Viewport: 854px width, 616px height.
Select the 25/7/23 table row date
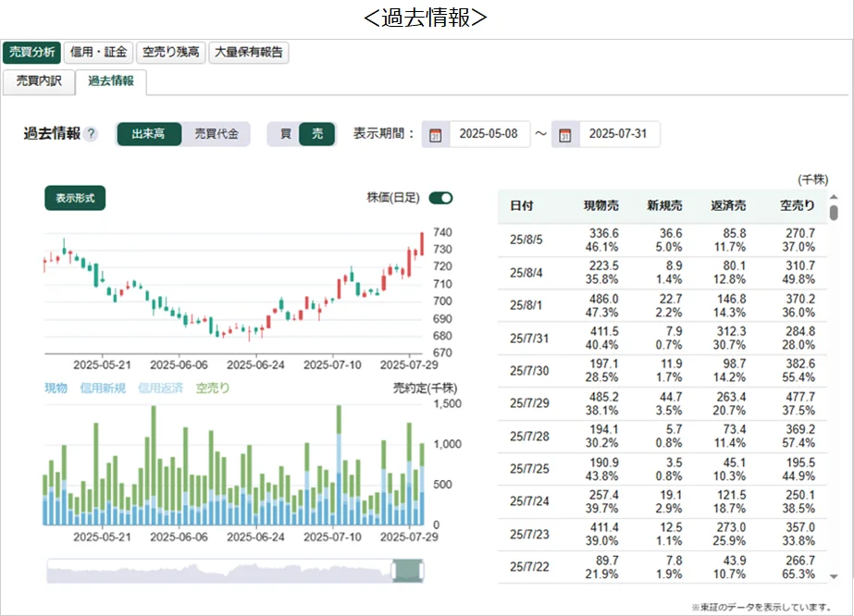[x=529, y=535]
